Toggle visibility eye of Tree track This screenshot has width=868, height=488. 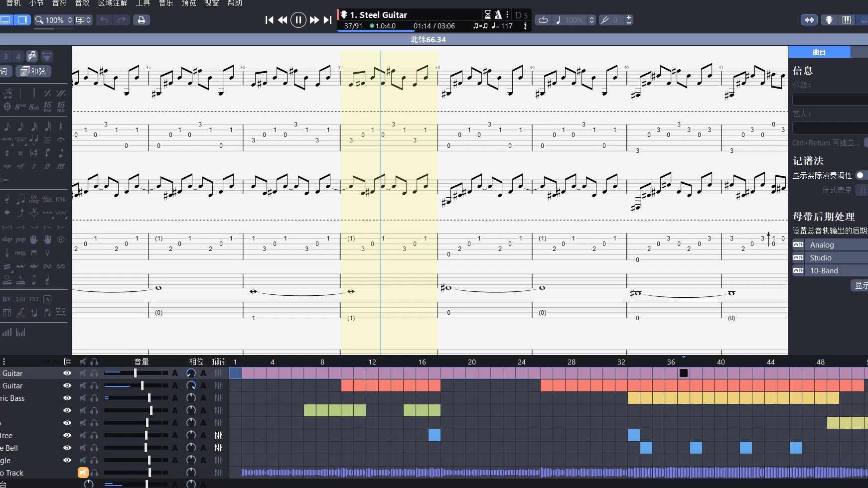(67, 435)
